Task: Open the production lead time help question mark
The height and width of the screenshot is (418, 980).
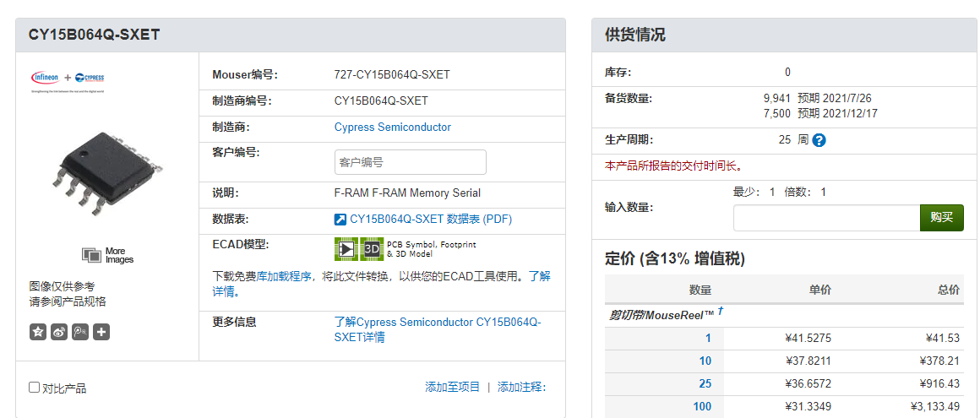Action: click(819, 140)
